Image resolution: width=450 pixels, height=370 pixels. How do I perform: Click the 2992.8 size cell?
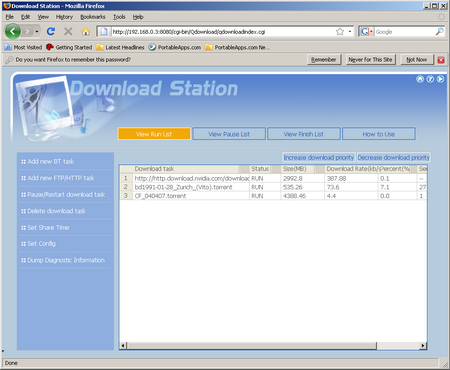point(302,178)
